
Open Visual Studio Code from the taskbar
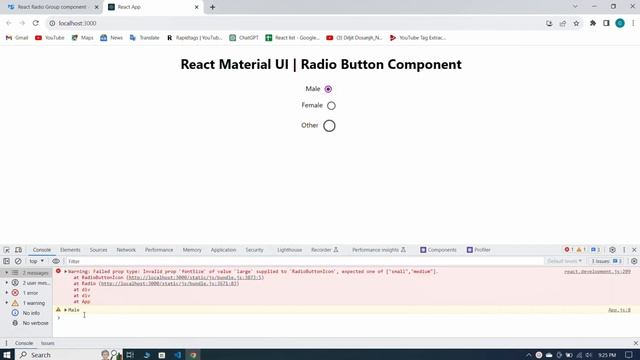pos(178,355)
